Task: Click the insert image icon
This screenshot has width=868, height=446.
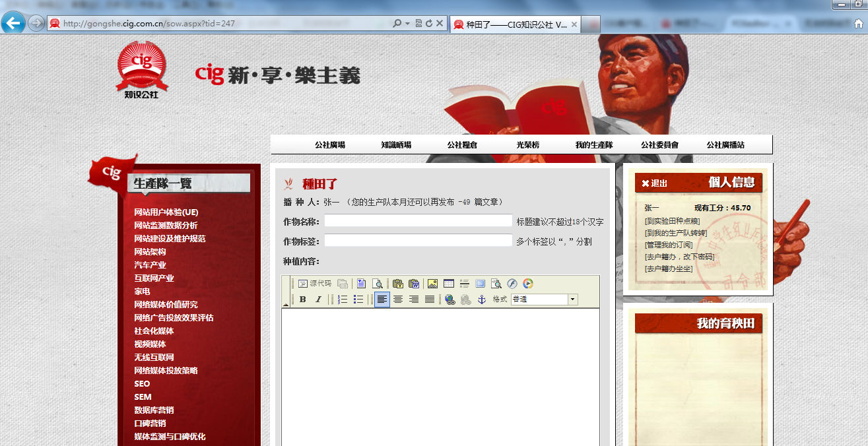Action: click(x=433, y=284)
